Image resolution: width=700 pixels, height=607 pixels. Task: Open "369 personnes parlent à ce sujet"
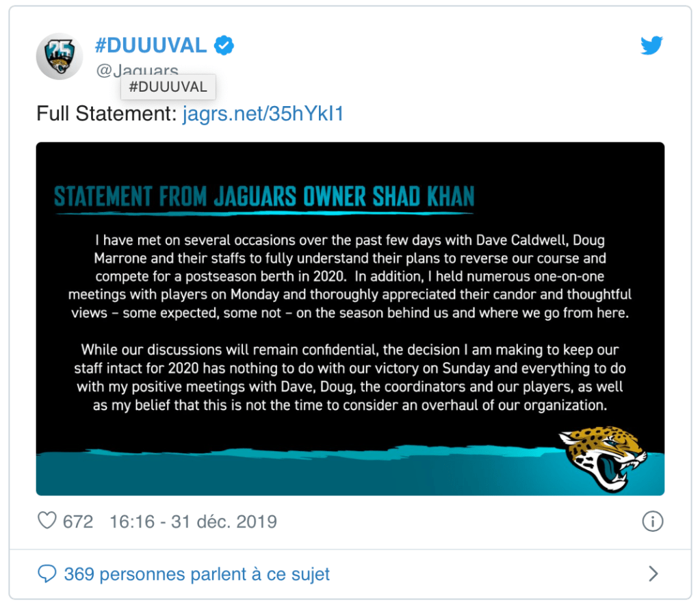(196, 573)
